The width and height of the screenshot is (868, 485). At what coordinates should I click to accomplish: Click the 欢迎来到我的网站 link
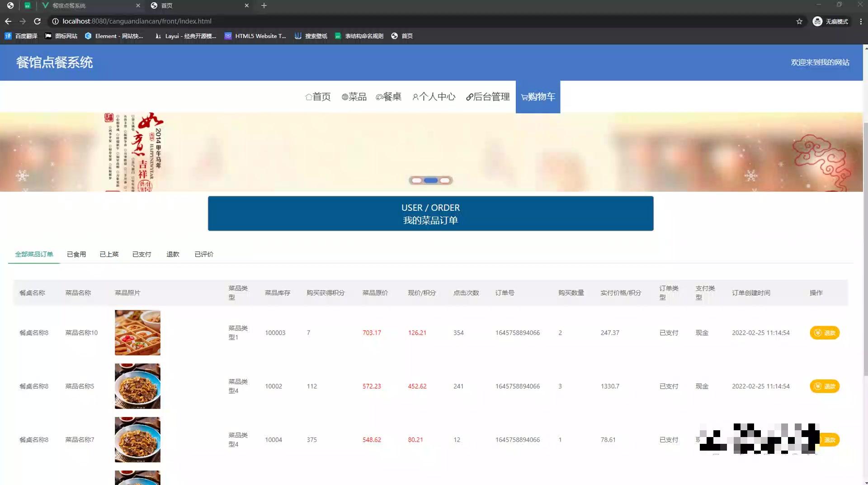820,62
